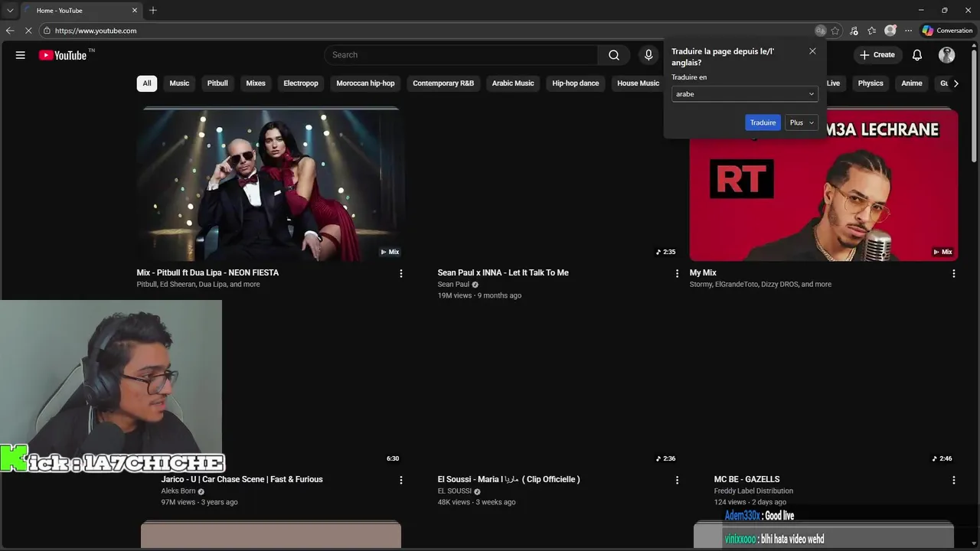The height and width of the screenshot is (551, 980).
Task: Open more options for Sean Paul video
Action: point(677,273)
